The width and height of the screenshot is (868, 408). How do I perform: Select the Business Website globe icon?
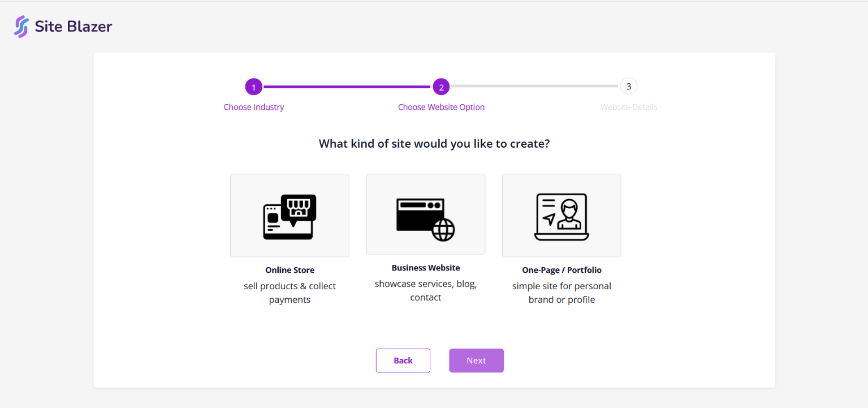(425, 219)
